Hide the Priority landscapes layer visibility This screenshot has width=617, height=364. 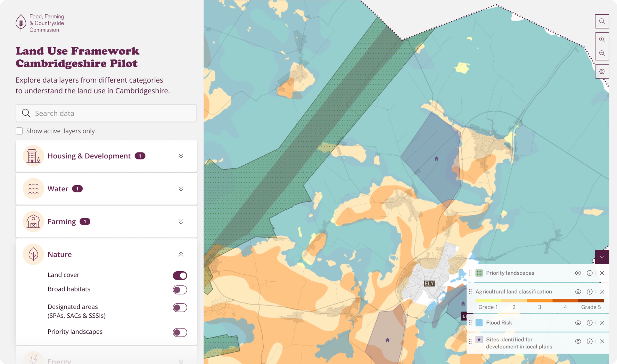coord(578,273)
